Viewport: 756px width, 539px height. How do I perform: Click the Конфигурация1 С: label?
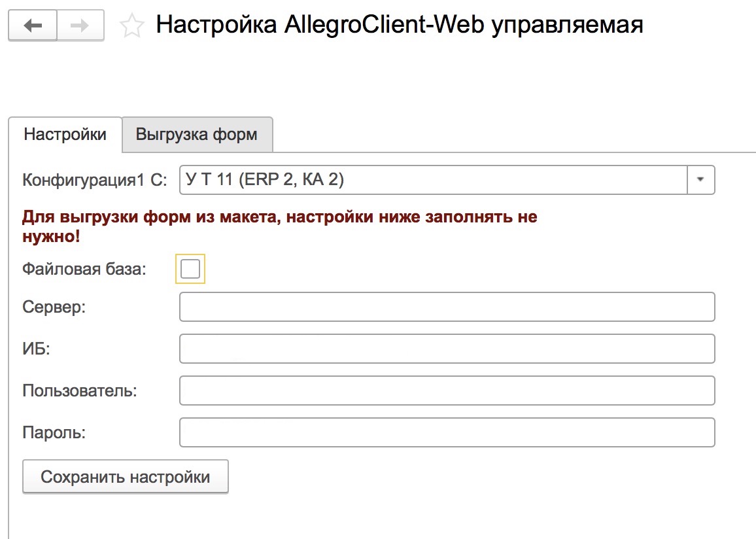point(94,181)
